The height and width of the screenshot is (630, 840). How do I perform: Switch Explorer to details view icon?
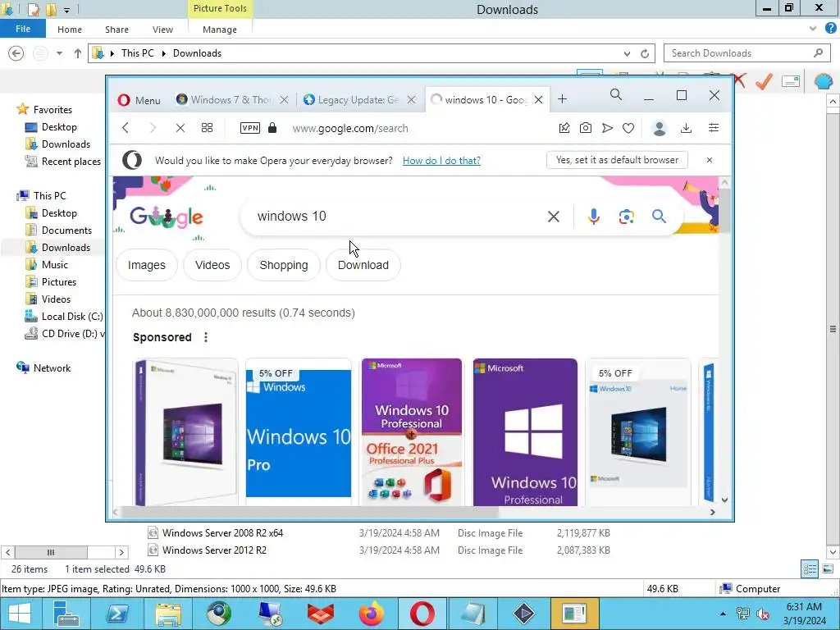pyautogui.click(x=810, y=569)
